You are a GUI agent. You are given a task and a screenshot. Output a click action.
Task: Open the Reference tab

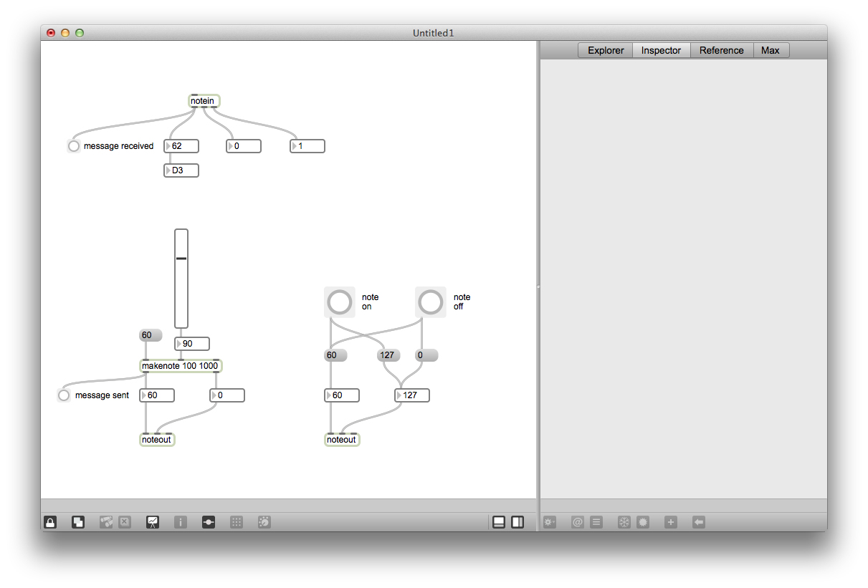coord(722,50)
